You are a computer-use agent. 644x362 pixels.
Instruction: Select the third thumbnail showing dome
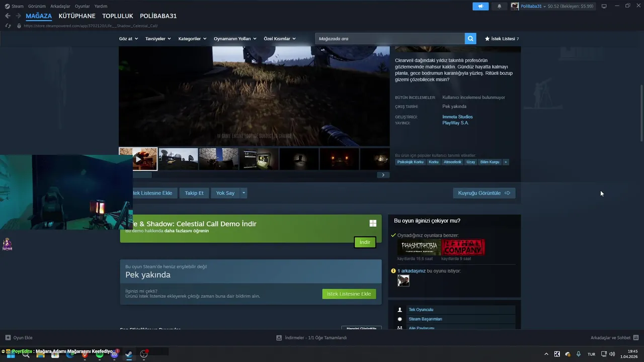218,159
